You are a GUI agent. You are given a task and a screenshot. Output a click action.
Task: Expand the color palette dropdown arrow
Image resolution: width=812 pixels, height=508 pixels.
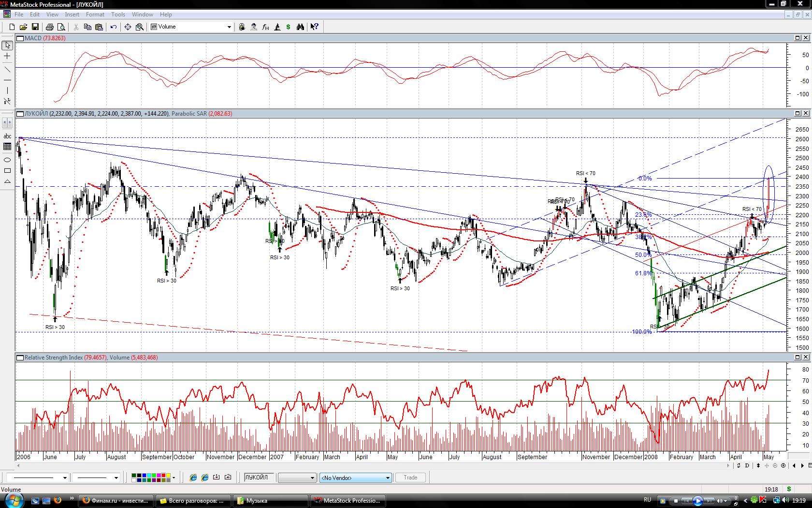pos(174,478)
